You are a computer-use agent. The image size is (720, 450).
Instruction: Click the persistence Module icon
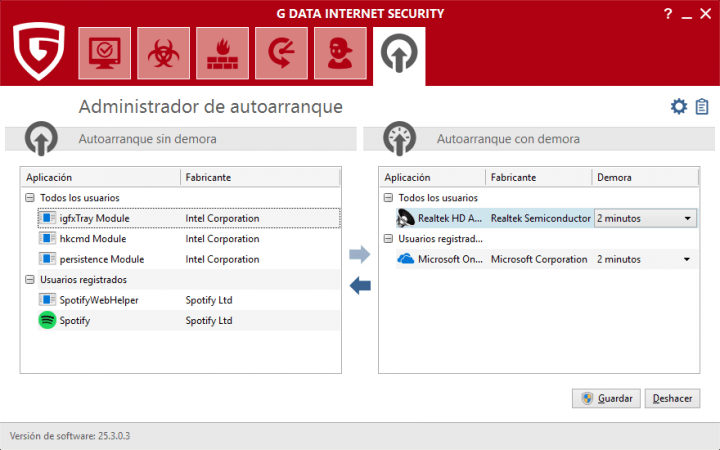click(x=47, y=259)
